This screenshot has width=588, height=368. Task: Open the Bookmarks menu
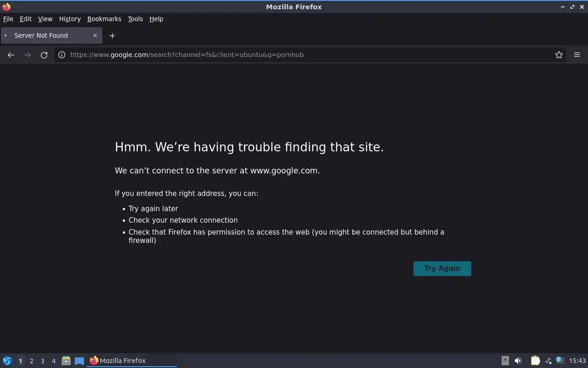click(x=104, y=19)
